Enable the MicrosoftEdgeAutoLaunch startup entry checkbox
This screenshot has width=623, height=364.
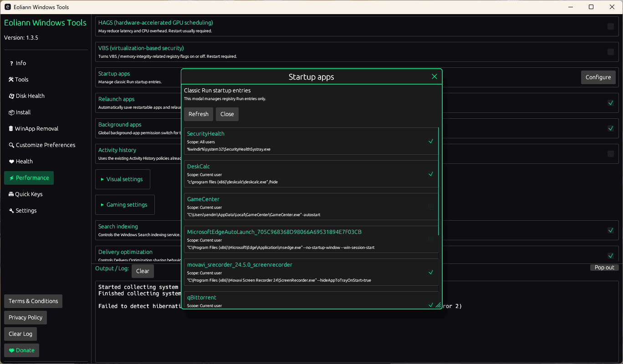[431, 239]
